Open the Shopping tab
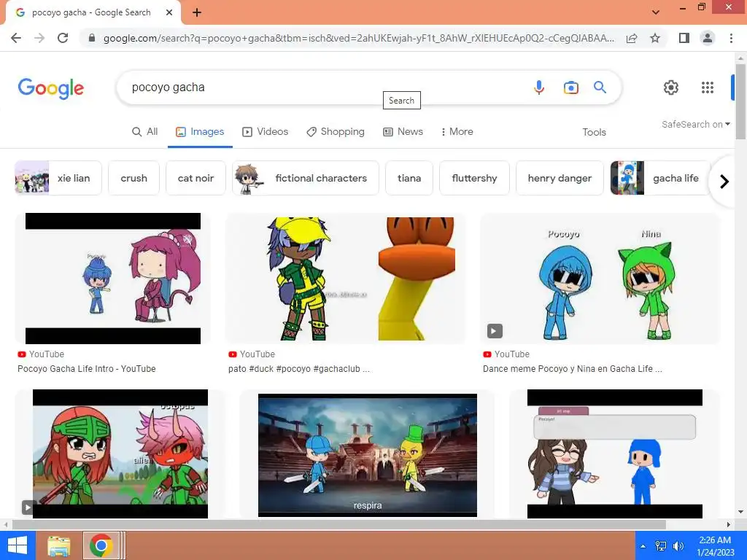Screen dimensions: 747x560 point(336,132)
